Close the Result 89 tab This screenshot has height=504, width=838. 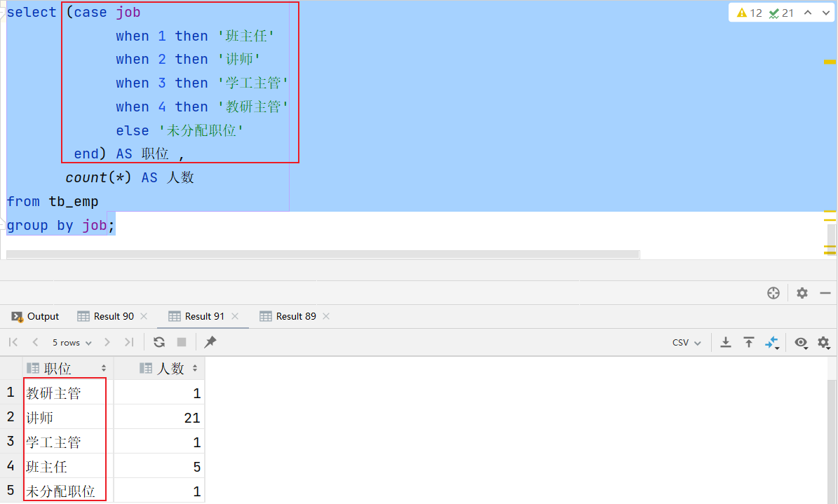click(x=326, y=316)
